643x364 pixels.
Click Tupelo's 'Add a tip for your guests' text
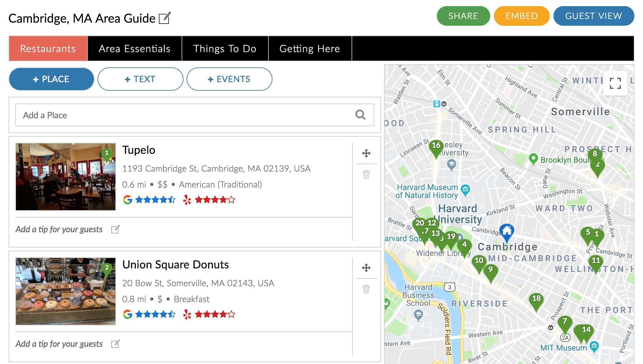[x=59, y=229]
